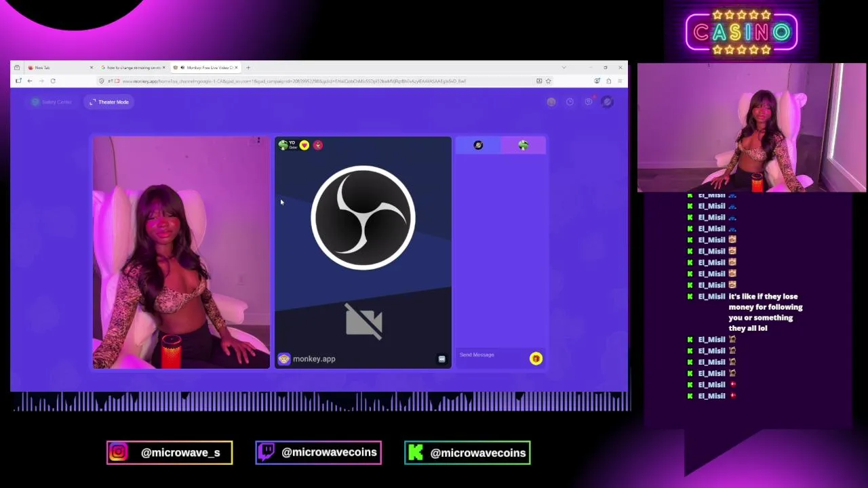868x488 pixels.
Task: Open reader view icon in address bar
Action: pyautogui.click(x=539, y=81)
